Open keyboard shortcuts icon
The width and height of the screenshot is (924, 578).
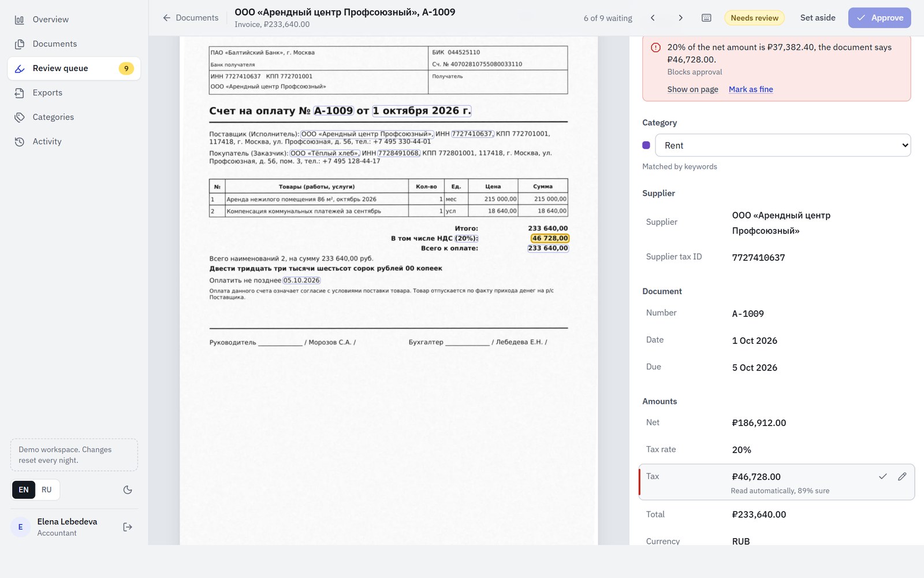pos(706,18)
